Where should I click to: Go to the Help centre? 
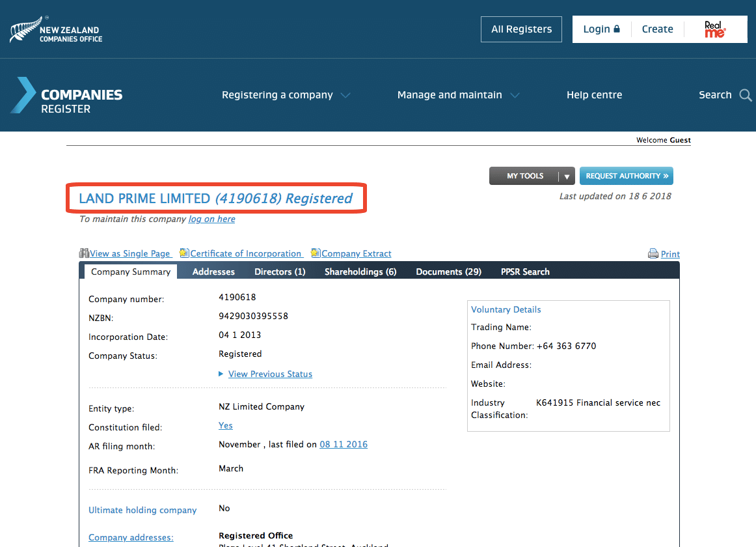point(594,95)
